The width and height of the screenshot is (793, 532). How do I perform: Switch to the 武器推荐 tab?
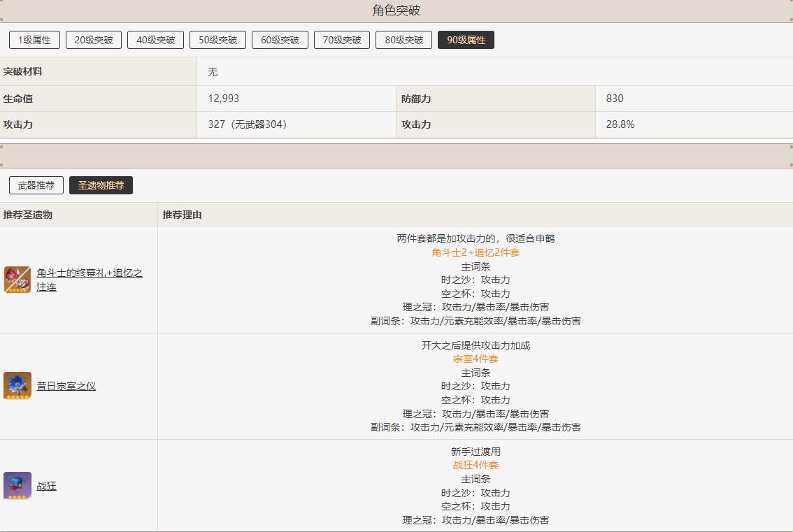(36, 185)
